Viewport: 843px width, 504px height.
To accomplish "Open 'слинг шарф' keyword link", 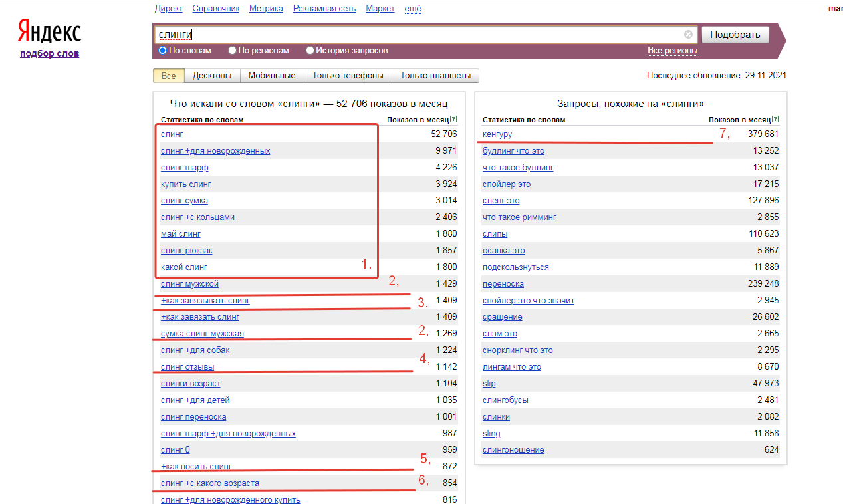I will (185, 168).
